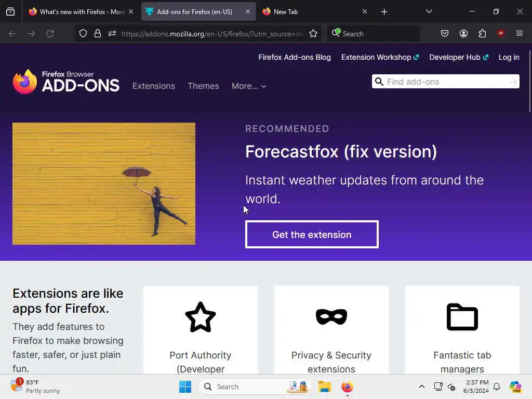This screenshot has width=532, height=399.
Task: Click the display/network tray icon
Action: click(x=438, y=387)
